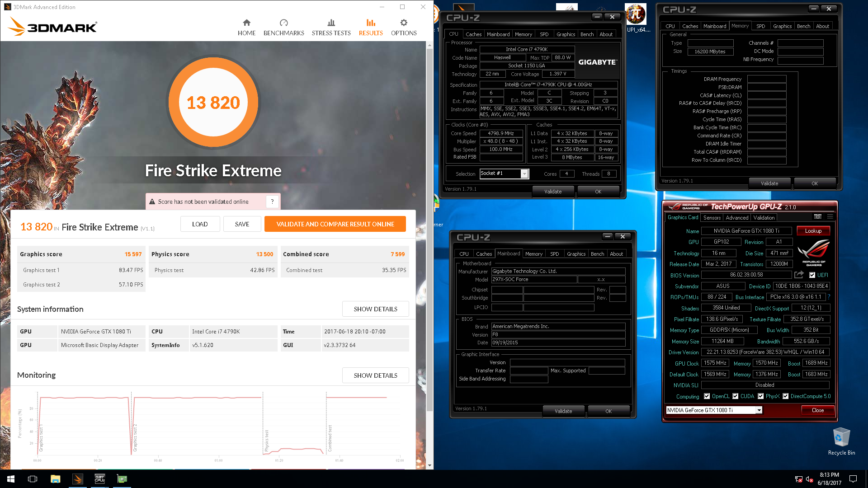This screenshot has width=868, height=488.
Task: Switch to GPU-Z taskbar icon
Action: 122,479
